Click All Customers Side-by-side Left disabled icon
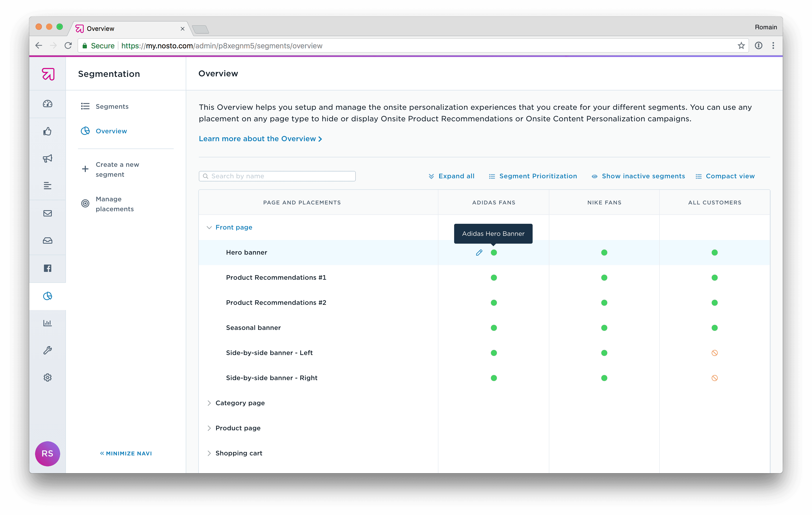The width and height of the screenshot is (812, 515). [714, 353]
